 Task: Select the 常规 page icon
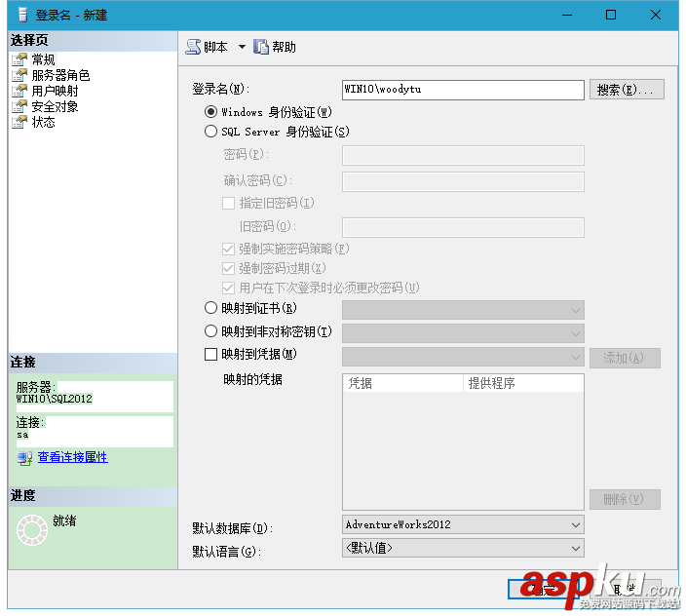coord(19,59)
